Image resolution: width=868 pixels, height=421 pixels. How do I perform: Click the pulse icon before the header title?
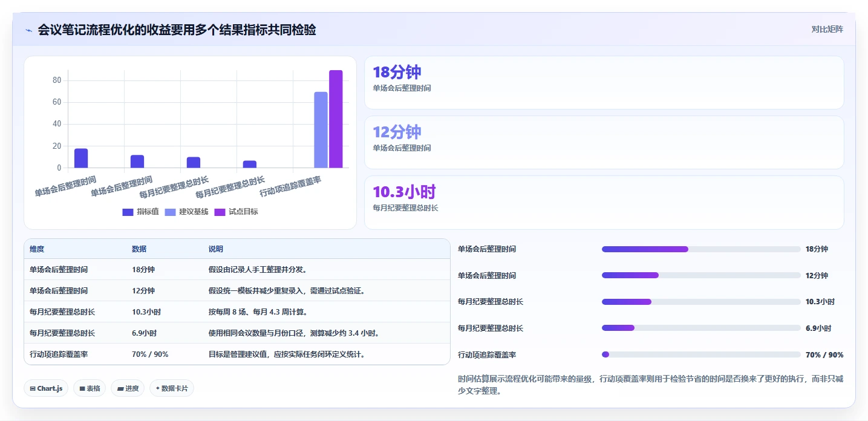tap(28, 30)
